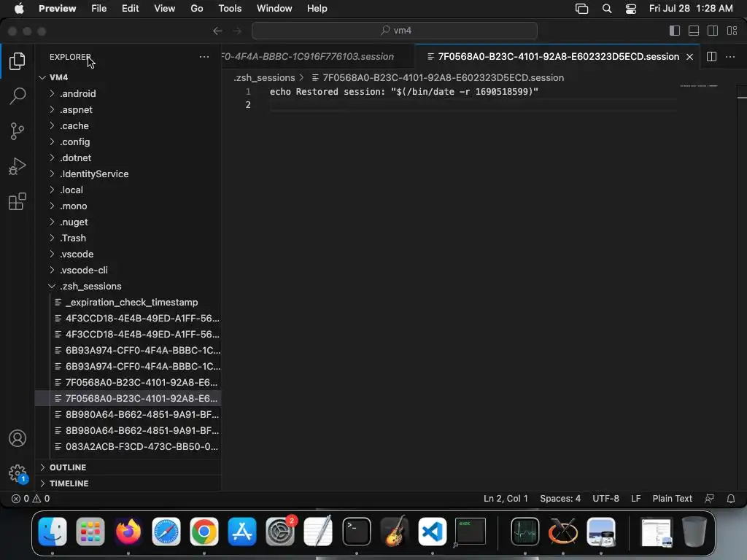Click UTF-8 encoding in status bar
The image size is (747, 560).
pos(605,499)
